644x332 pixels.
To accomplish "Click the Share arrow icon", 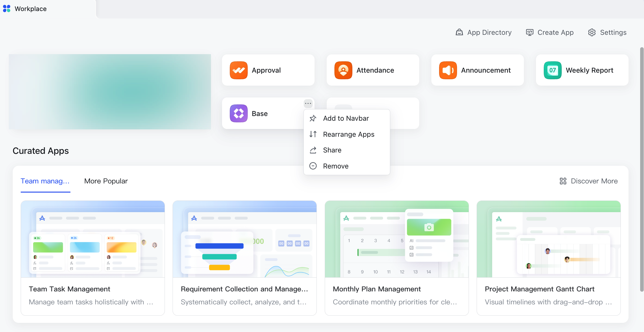I will [313, 150].
